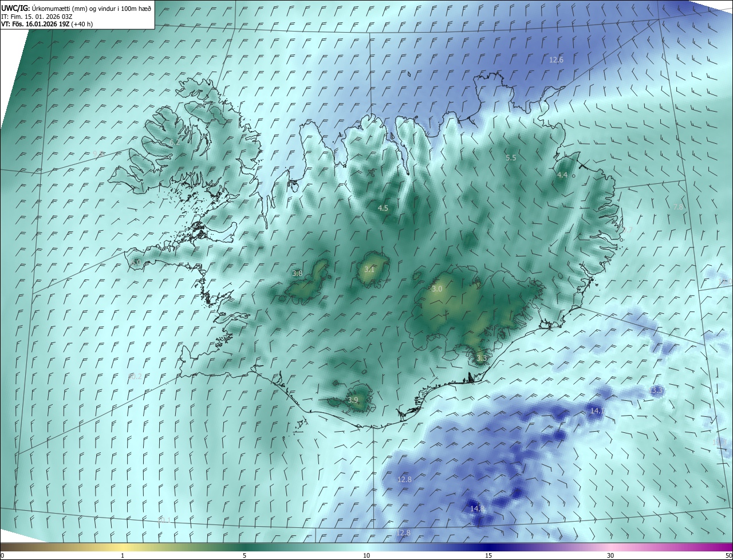The image size is (733, 560).
Task: Click the 4.4 value near the northeast coast
Action: (x=562, y=175)
